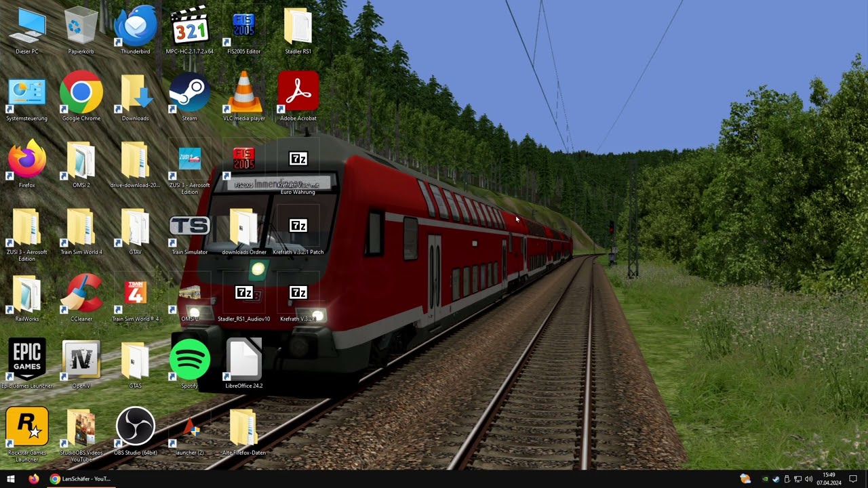The image size is (868, 488).
Task: Select the MPC-HC media player shortcut
Action: pyautogui.click(x=190, y=30)
